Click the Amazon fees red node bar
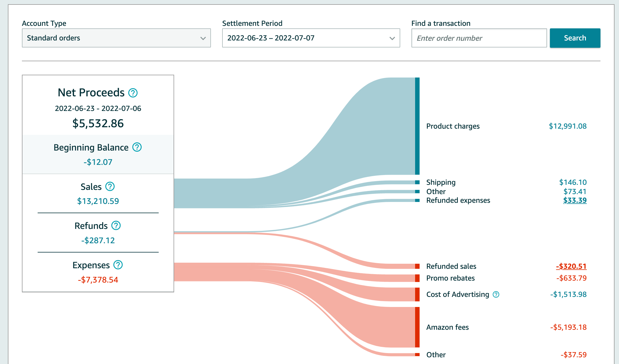The image size is (619, 364). click(417, 327)
